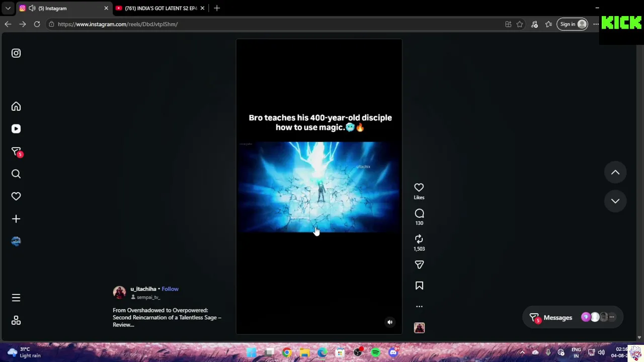Open the Meta apps icon in sidebar
The image size is (644, 362).
[16, 320]
